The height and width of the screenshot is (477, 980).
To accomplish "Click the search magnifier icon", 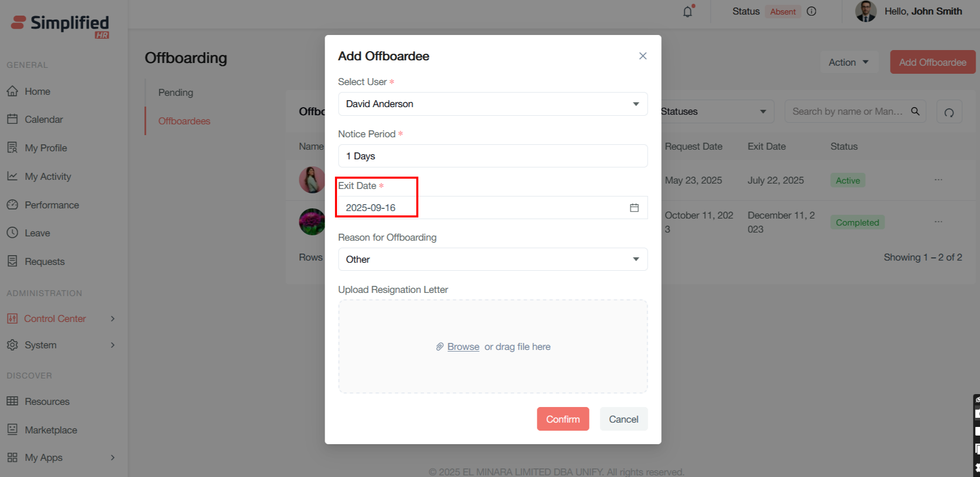I will coord(915,111).
